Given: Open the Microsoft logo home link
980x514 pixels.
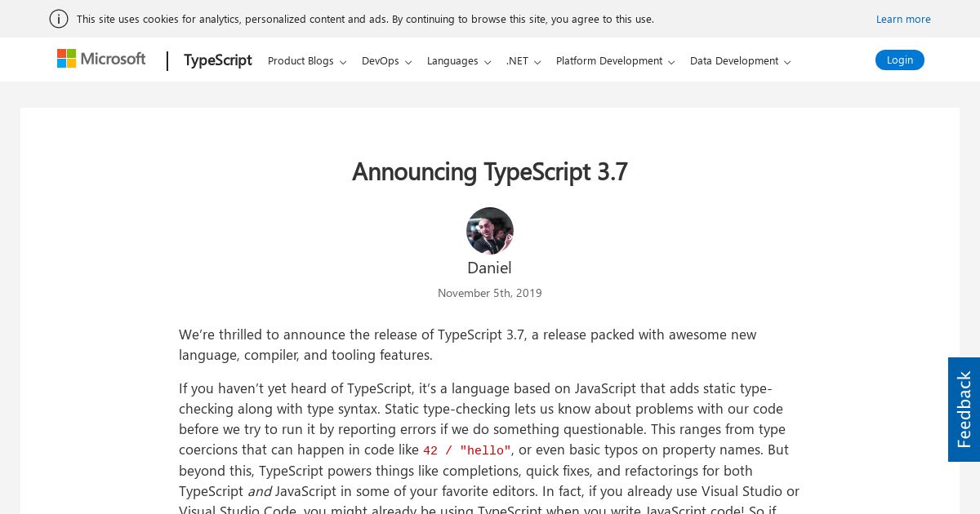Looking at the screenshot, I should 101,59.
